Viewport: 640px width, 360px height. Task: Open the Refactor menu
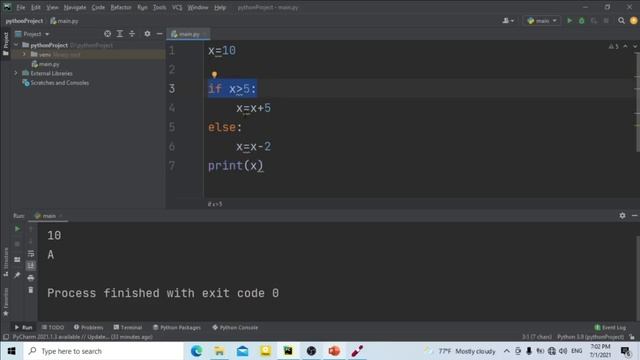(x=121, y=7)
